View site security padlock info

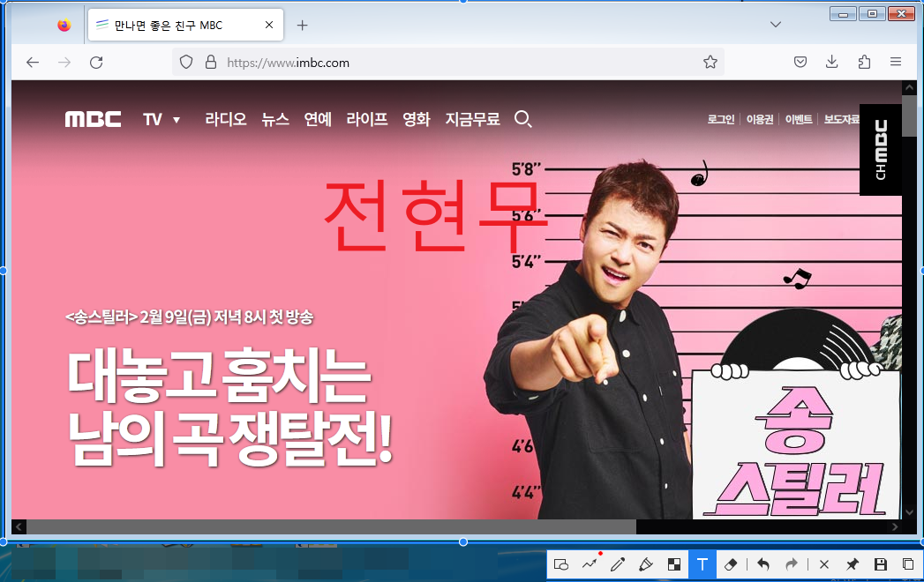pyautogui.click(x=210, y=63)
